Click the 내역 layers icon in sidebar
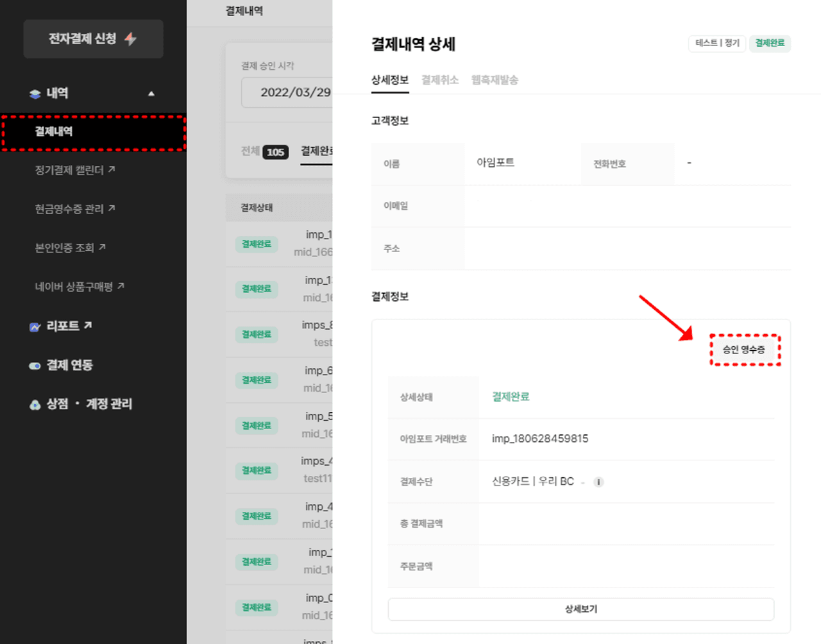This screenshot has height=644, width=821. (x=35, y=94)
